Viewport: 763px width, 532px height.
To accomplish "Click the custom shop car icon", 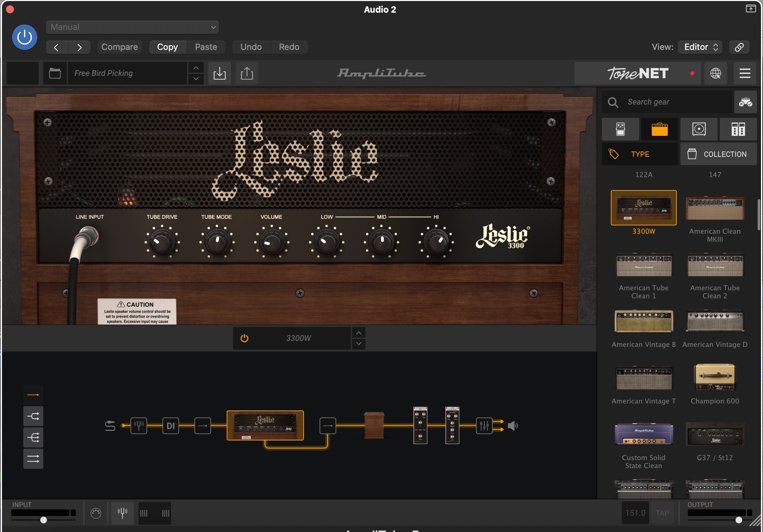I will click(745, 102).
